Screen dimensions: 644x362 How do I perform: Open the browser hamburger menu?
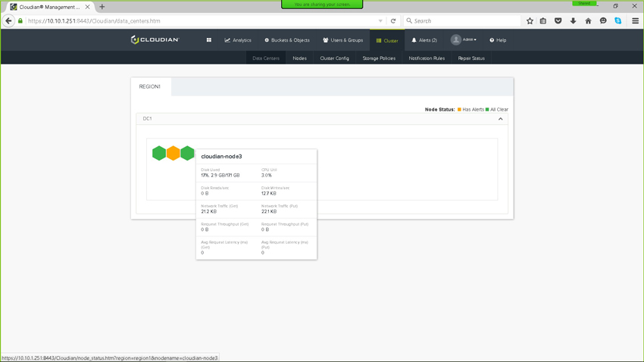(x=635, y=21)
